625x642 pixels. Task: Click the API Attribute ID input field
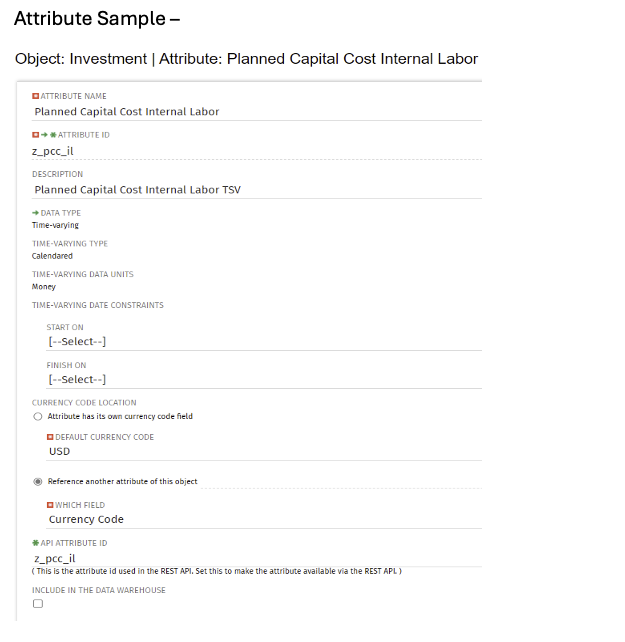(256, 559)
